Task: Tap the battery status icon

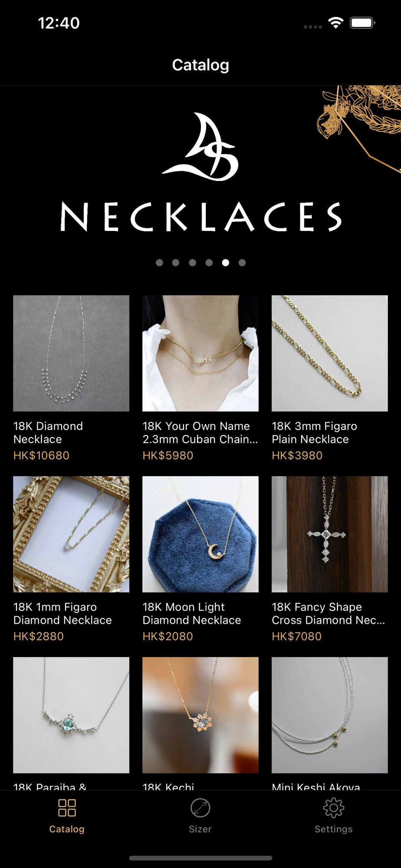Action: coord(363,23)
